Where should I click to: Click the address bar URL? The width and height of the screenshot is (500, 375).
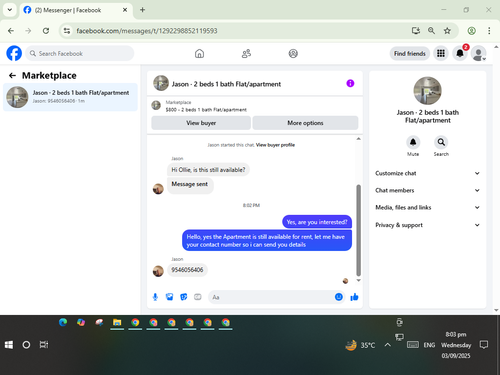coord(147,31)
